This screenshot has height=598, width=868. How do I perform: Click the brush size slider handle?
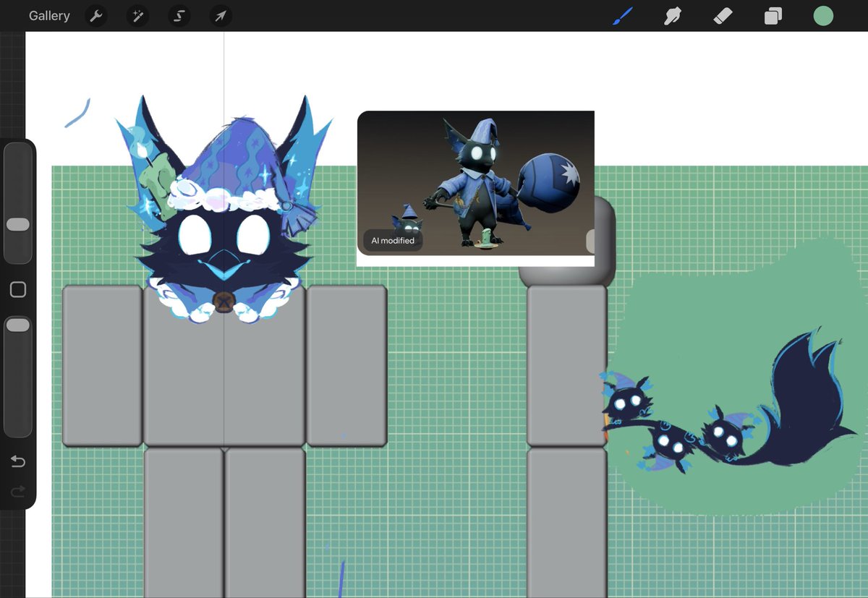tap(18, 225)
